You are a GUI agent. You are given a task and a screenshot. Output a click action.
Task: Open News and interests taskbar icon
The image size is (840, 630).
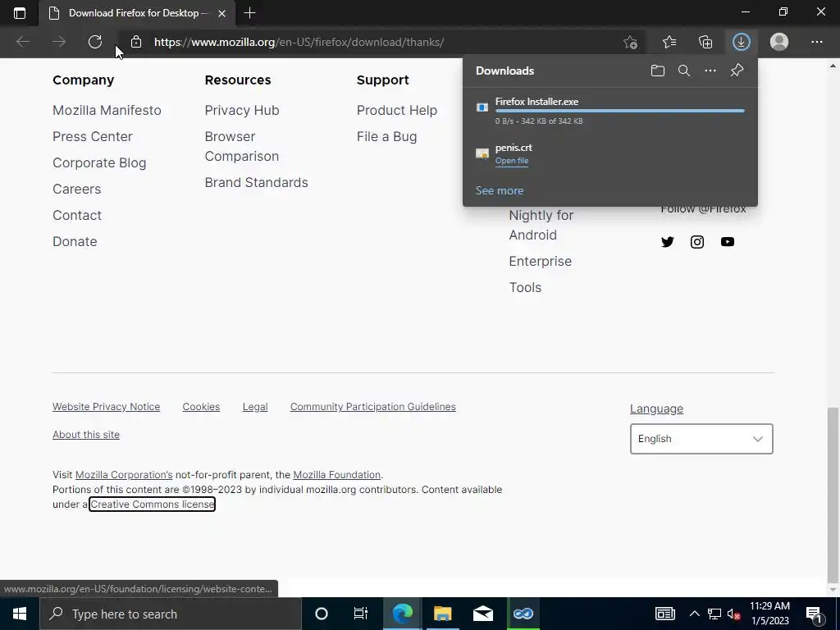point(664,614)
